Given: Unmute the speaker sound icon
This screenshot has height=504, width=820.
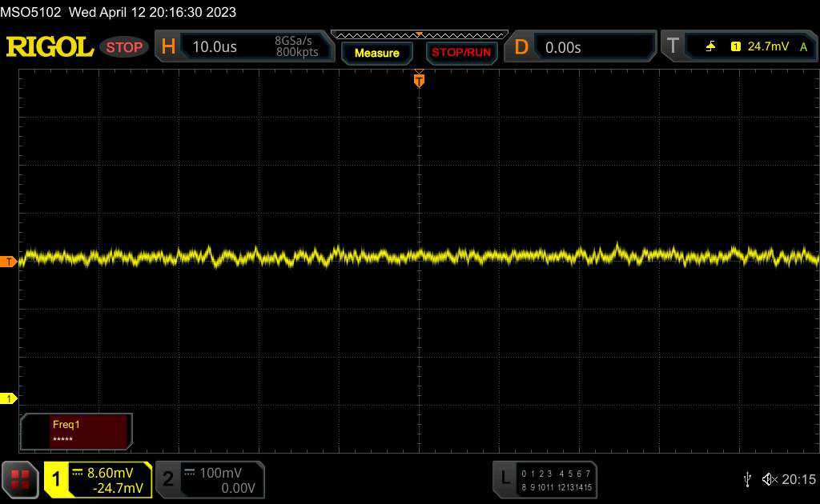Looking at the screenshot, I should coord(770,478).
